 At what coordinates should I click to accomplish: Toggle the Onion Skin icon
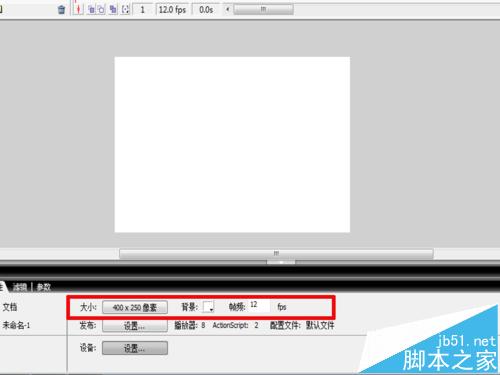[91, 9]
